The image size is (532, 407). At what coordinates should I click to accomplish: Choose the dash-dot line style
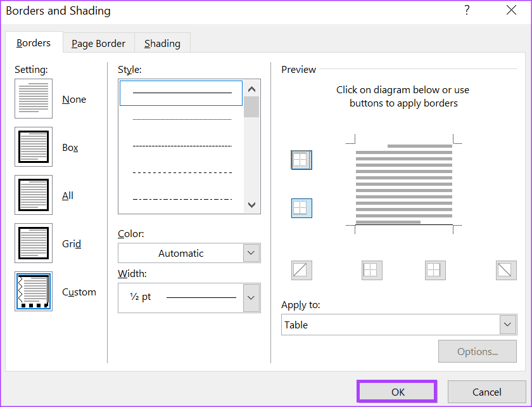pos(182,199)
